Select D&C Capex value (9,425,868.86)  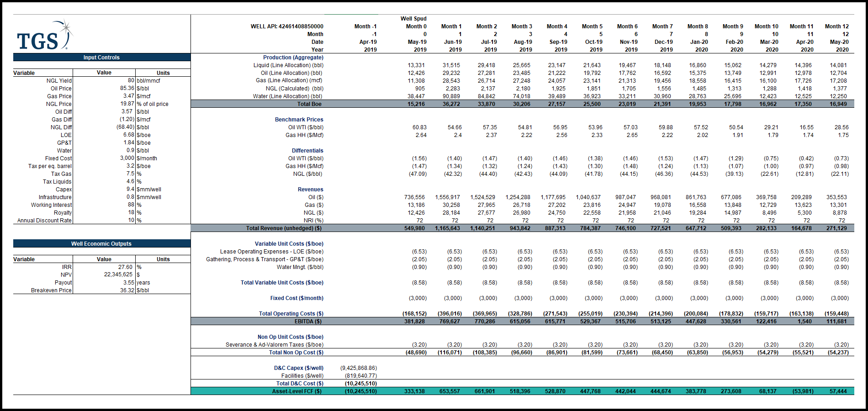point(359,368)
